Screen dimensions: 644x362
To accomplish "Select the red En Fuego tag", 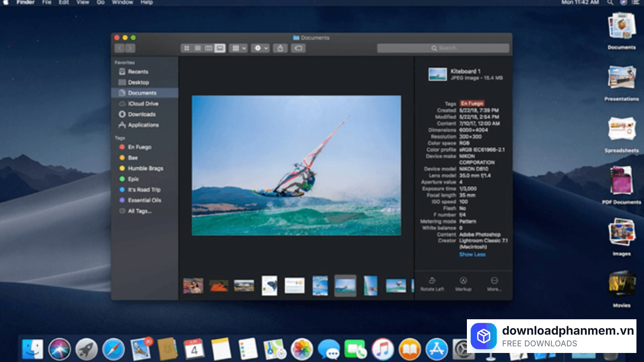I will (x=139, y=147).
